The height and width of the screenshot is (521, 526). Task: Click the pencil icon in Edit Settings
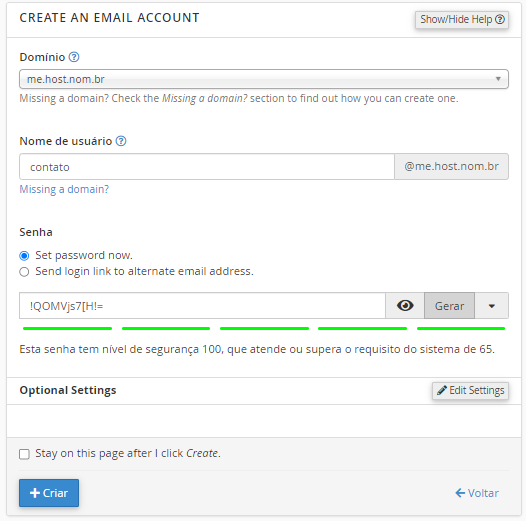[442, 390]
